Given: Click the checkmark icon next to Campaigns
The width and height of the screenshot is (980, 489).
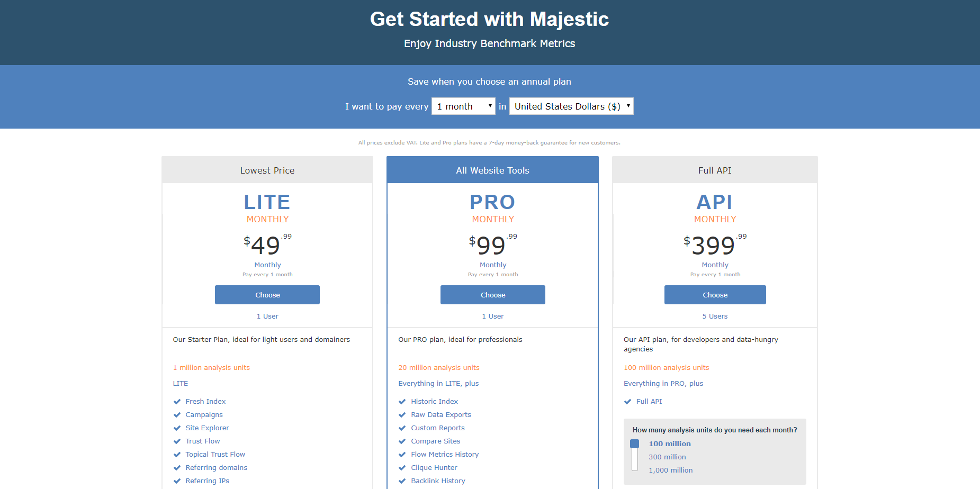Looking at the screenshot, I should [177, 415].
